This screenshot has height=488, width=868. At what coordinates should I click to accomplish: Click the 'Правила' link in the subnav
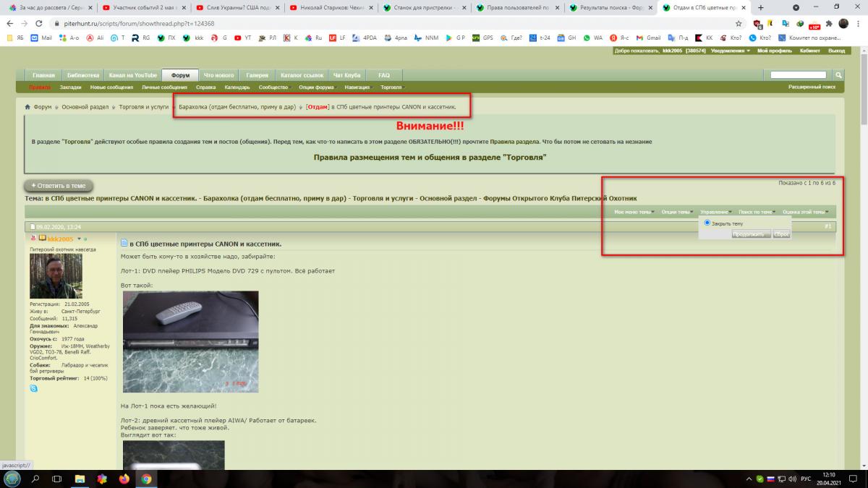click(40, 87)
